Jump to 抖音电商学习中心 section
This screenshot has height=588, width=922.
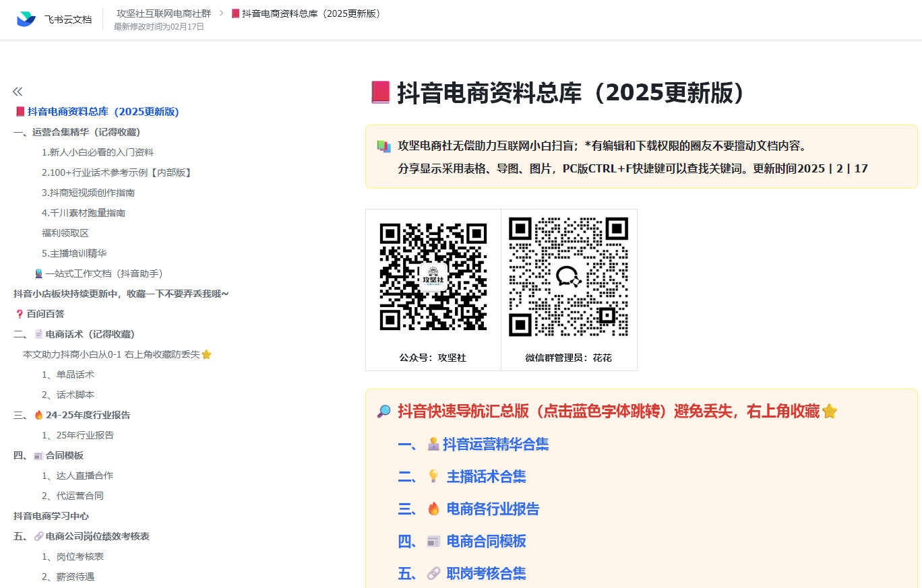pos(51,516)
